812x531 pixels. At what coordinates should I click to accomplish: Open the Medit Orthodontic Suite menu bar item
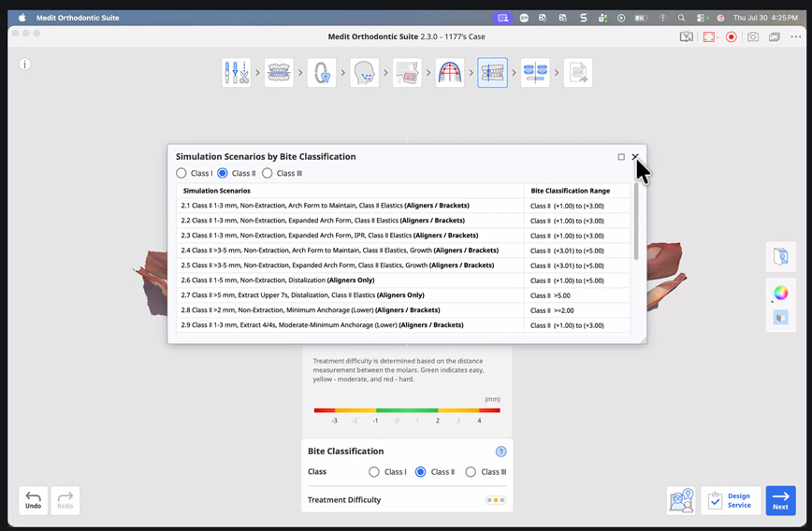[78, 18]
